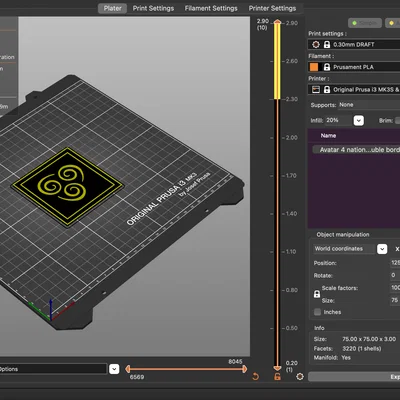Expand the Infill percentage dropdown arrow
Screen dimensions: 400x400
pyautogui.click(x=359, y=120)
